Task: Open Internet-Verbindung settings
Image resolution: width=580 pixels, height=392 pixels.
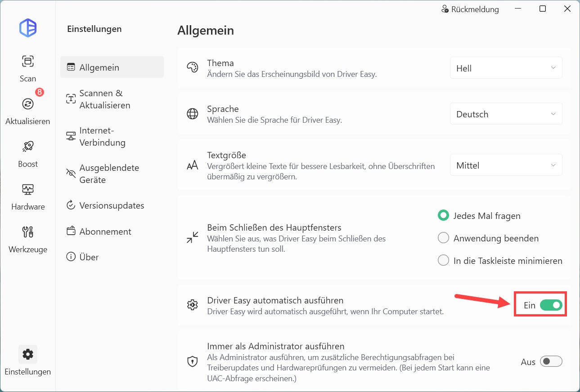Action: pyautogui.click(x=112, y=136)
